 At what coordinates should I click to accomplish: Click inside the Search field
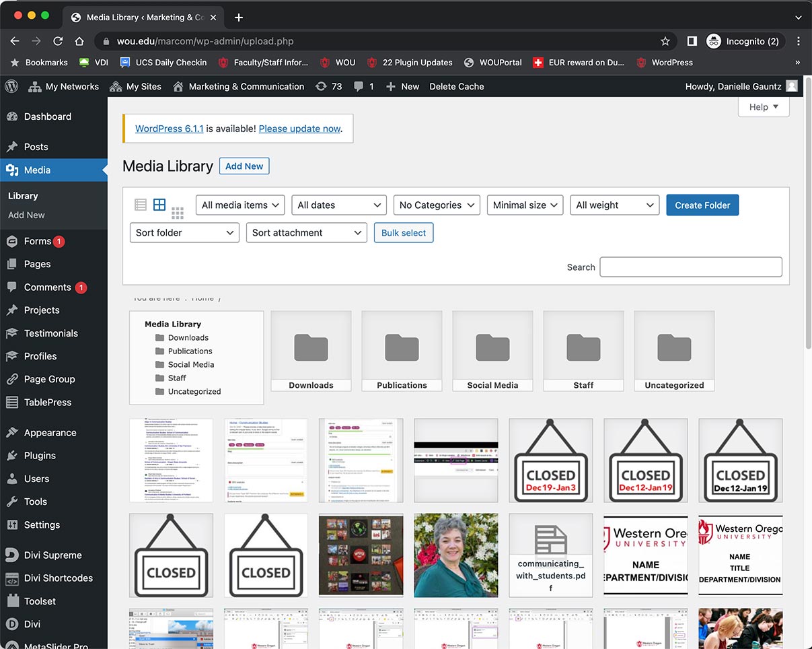[690, 267]
